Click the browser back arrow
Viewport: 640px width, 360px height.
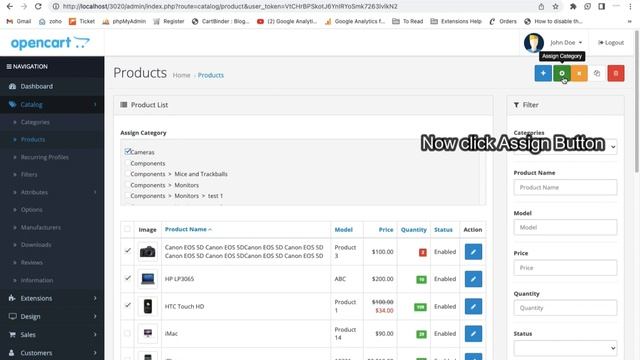click(10, 7)
